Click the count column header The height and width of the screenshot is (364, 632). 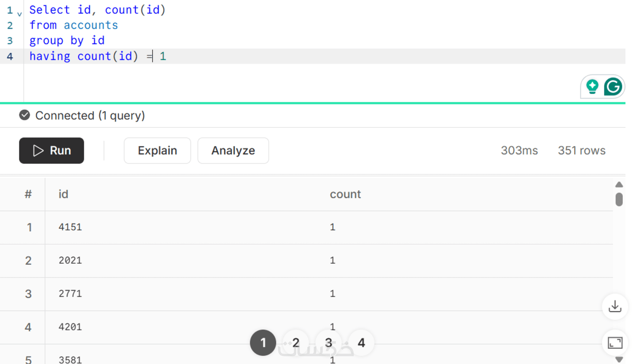pyautogui.click(x=345, y=194)
